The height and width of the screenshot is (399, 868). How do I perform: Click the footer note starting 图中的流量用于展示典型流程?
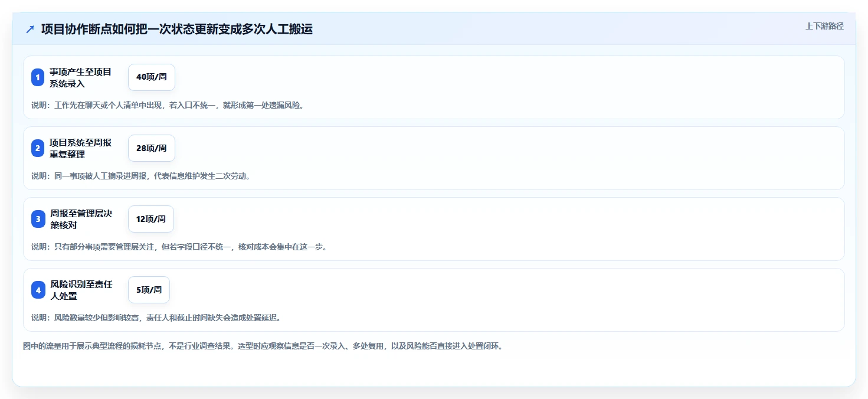263,346
